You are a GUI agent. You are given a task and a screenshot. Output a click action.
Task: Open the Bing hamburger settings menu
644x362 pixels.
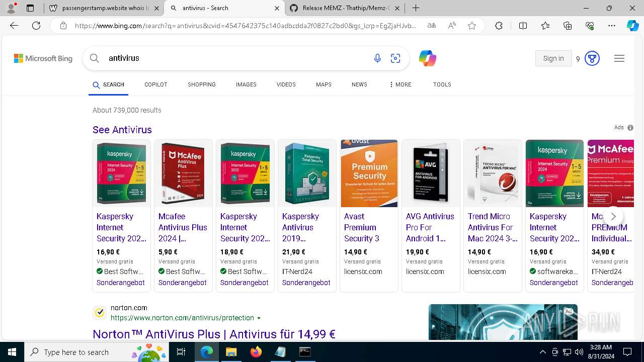click(x=619, y=58)
